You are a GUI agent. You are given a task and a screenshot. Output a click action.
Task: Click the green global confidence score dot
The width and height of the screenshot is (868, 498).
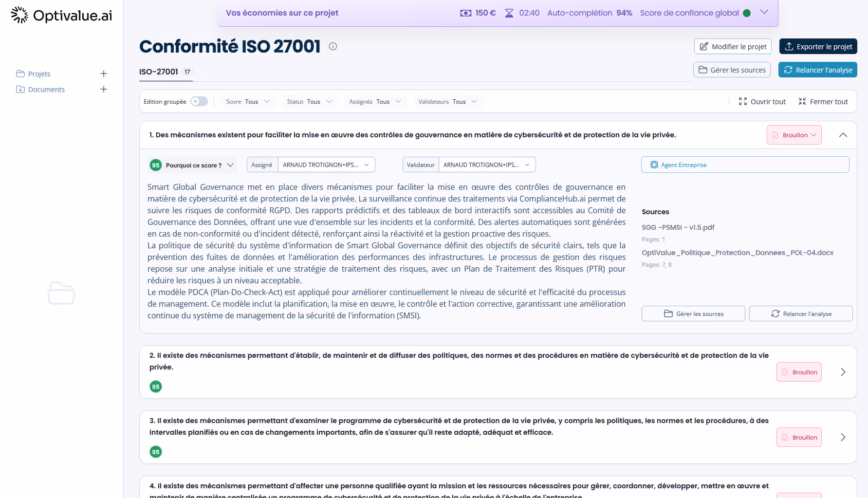[747, 13]
